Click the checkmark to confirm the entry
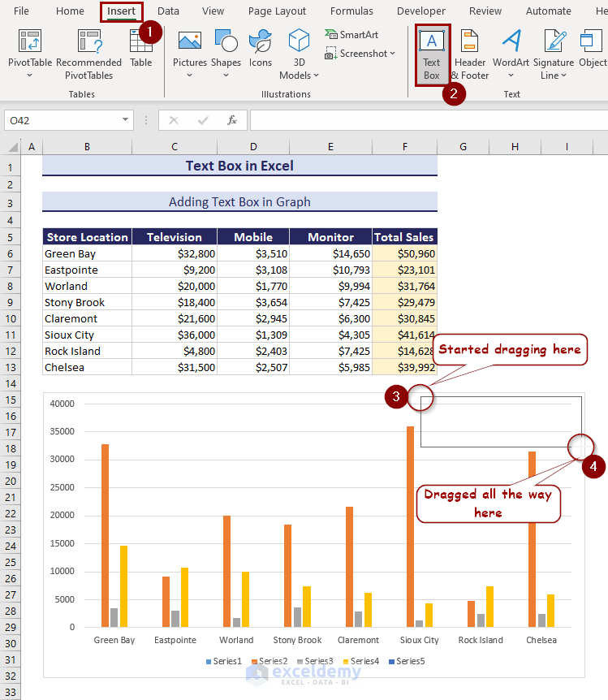The image size is (608, 700). [x=203, y=120]
